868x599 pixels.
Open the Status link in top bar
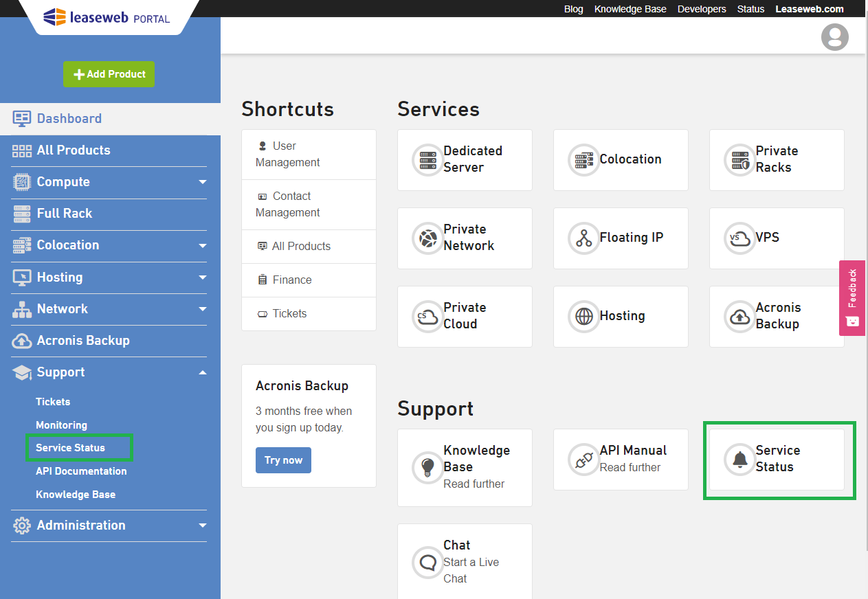click(x=750, y=9)
